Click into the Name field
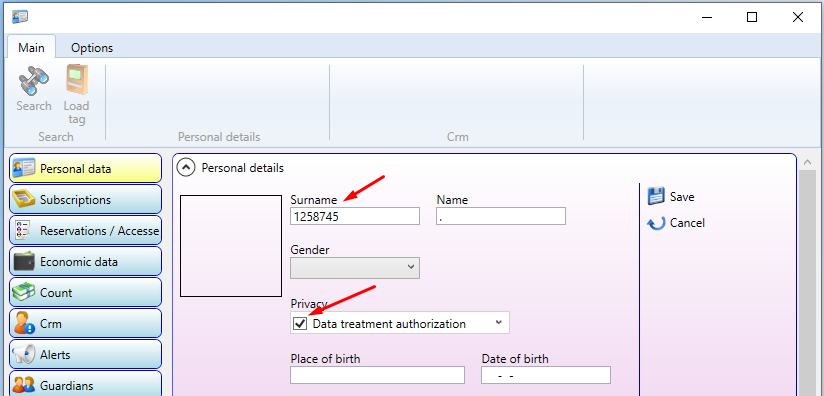Screen dimensions: 824x396 coord(501,216)
